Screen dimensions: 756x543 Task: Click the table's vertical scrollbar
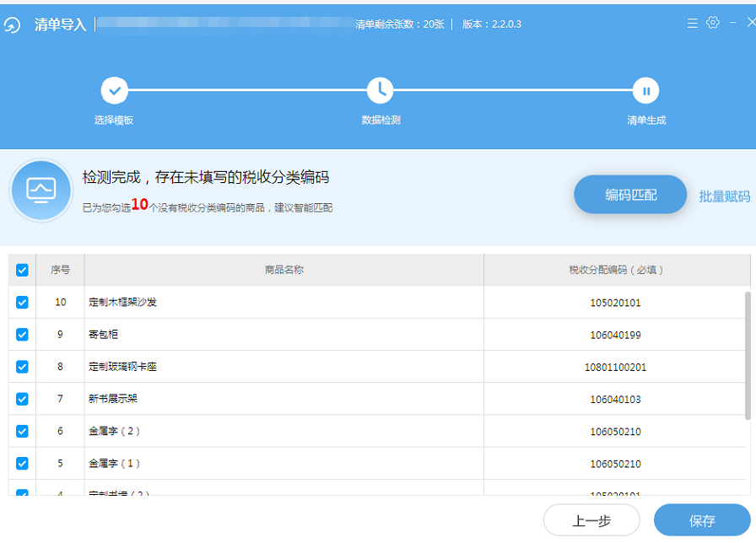click(x=747, y=354)
